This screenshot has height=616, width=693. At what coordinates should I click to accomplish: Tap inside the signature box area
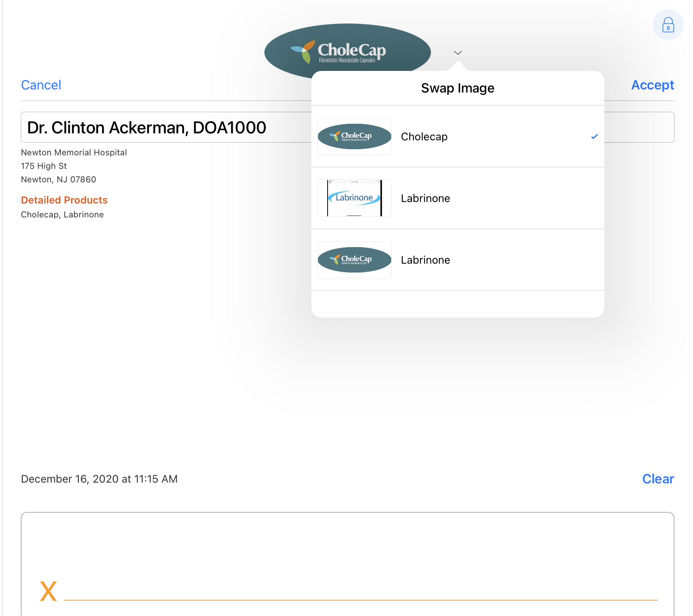point(347,555)
